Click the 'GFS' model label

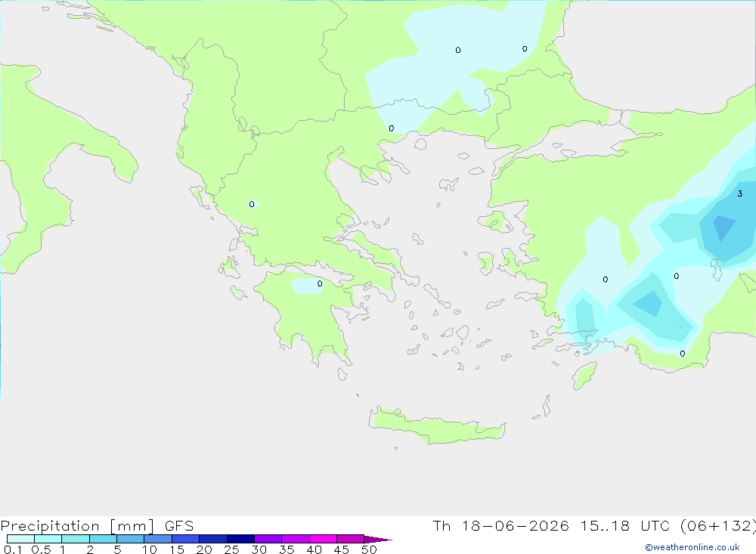pos(179,526)
